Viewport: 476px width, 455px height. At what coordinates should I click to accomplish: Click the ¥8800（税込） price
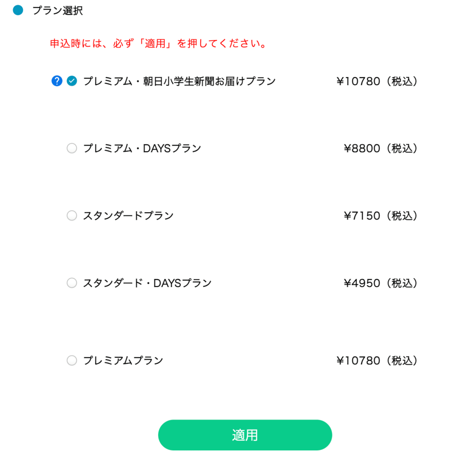pyautogui.click(x=380, y=148)
